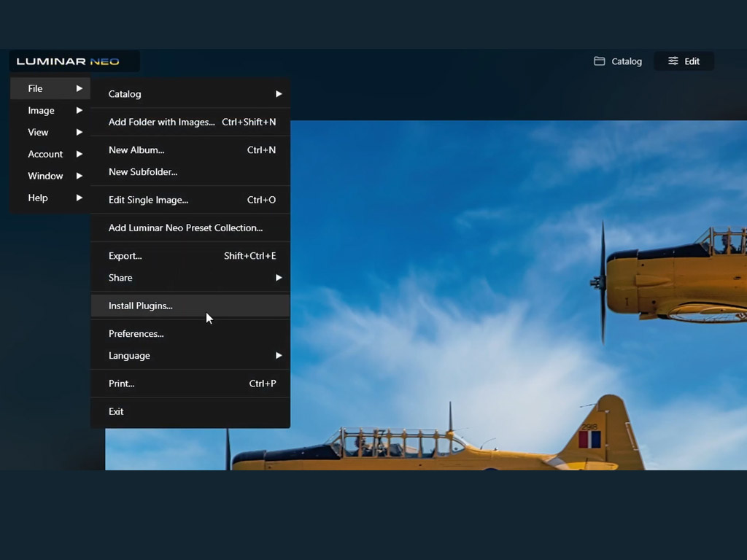Open the Window menu
The height and width of the screenshot is (560, 747).
45,176
